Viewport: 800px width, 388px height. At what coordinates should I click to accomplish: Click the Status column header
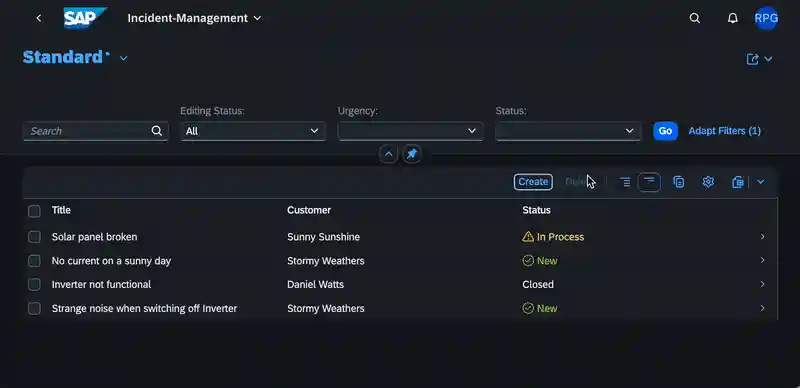tap(536, 210)
